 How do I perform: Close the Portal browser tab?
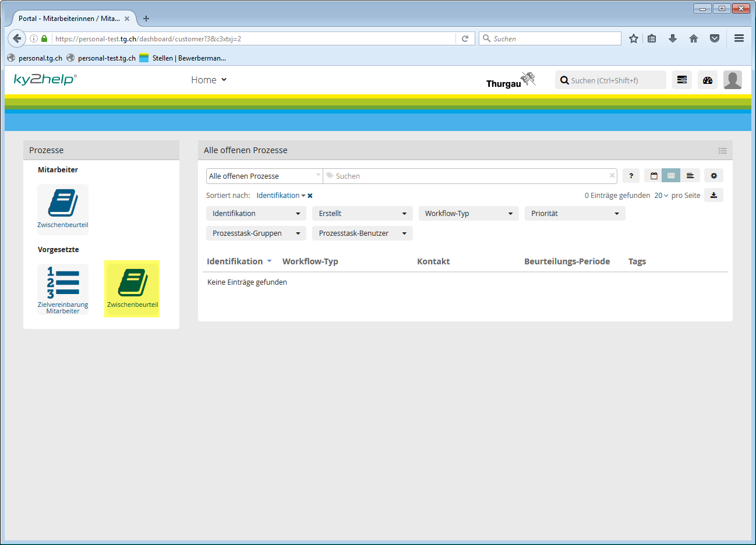(x=127, y=19)
